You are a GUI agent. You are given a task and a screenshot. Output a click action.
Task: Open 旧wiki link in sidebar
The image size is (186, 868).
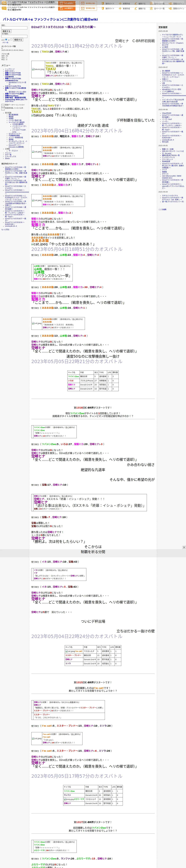7,158
